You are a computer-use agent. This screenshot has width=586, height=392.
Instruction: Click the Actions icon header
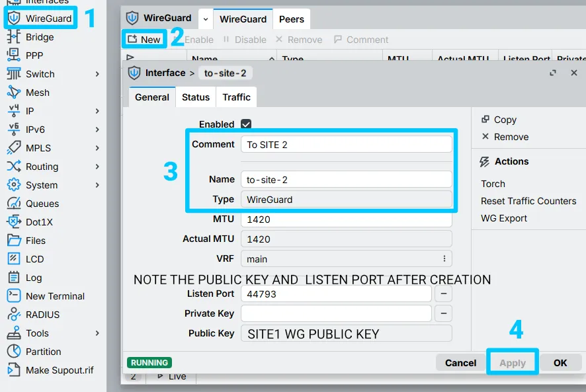pyautogui.click(x=484, y=161)
